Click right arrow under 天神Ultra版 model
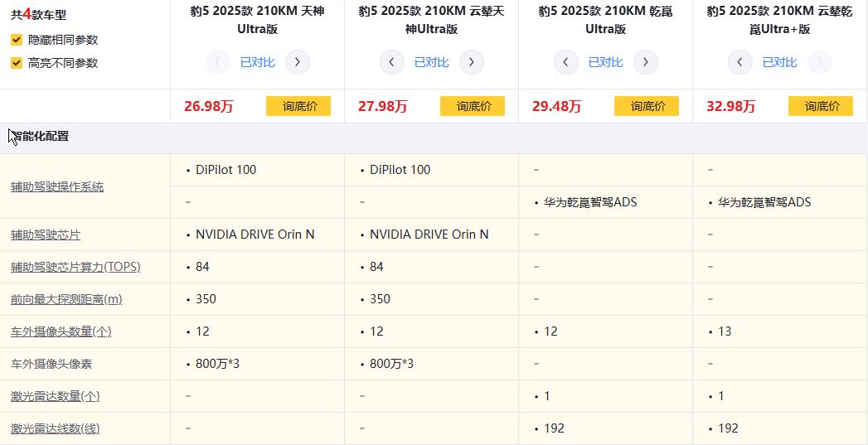 298,62
